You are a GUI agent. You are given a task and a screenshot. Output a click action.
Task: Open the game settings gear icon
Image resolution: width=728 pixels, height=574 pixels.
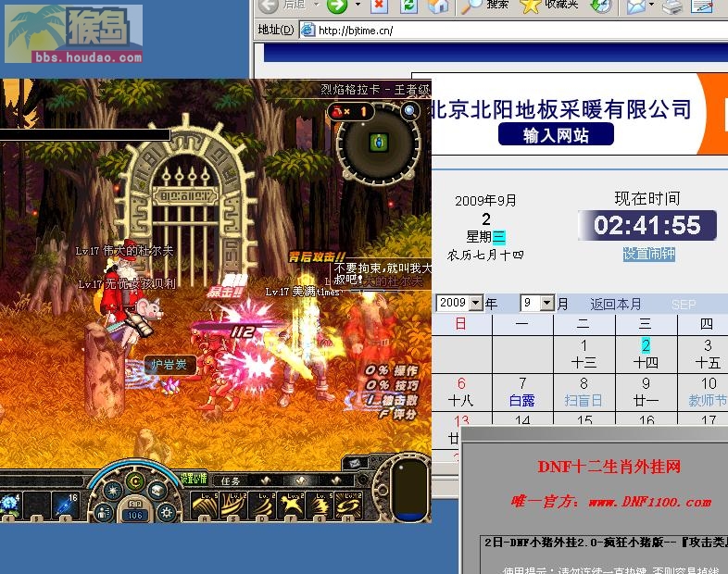167,512
